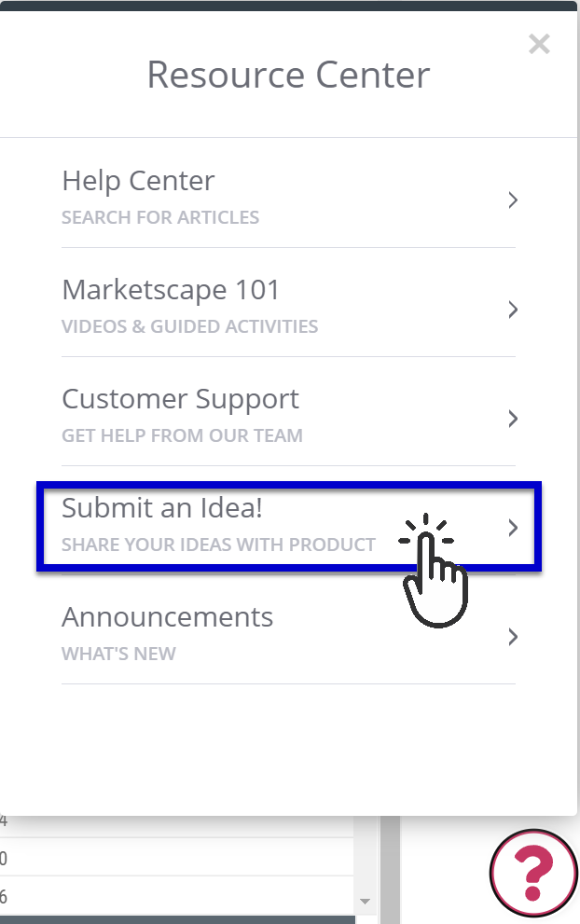Viewport: 580px width, 924px height.
Task: Open the pink question mark help bubble
Action: pyautogui.click(x=534, y=874)
